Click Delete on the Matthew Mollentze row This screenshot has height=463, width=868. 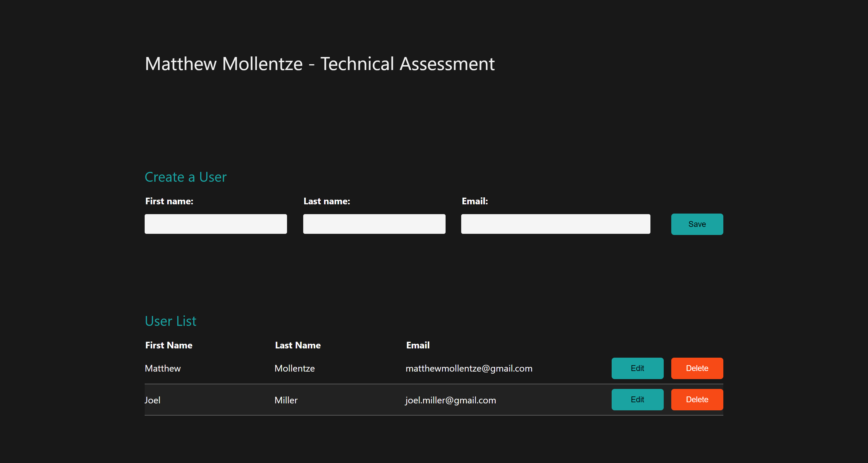pos(697,368)
